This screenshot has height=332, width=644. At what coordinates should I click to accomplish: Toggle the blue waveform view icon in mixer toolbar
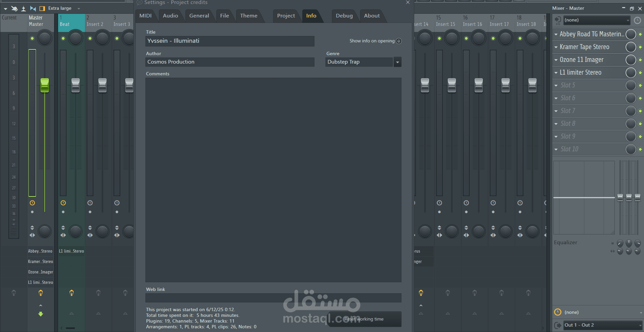click(x=33, y=8)
